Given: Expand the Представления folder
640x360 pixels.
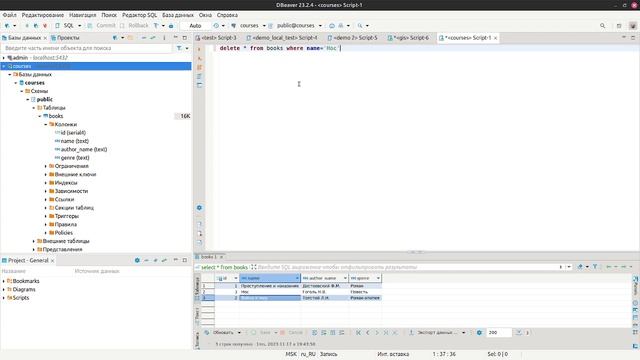Looking at the screenshot, I should (34, 249).
